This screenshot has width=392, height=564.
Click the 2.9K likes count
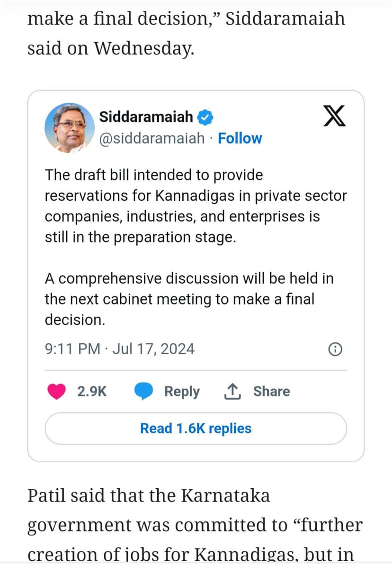point(92,392)
